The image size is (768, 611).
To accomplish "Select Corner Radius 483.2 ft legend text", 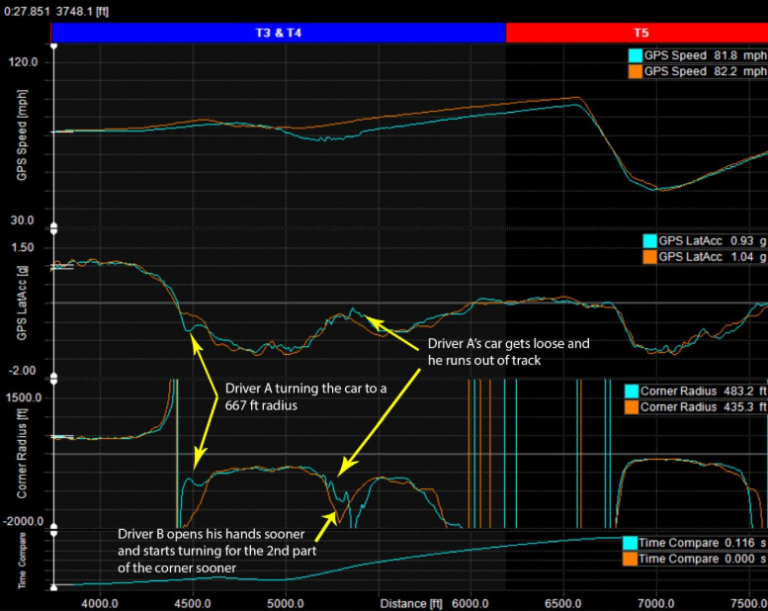I will click(703, 391).
